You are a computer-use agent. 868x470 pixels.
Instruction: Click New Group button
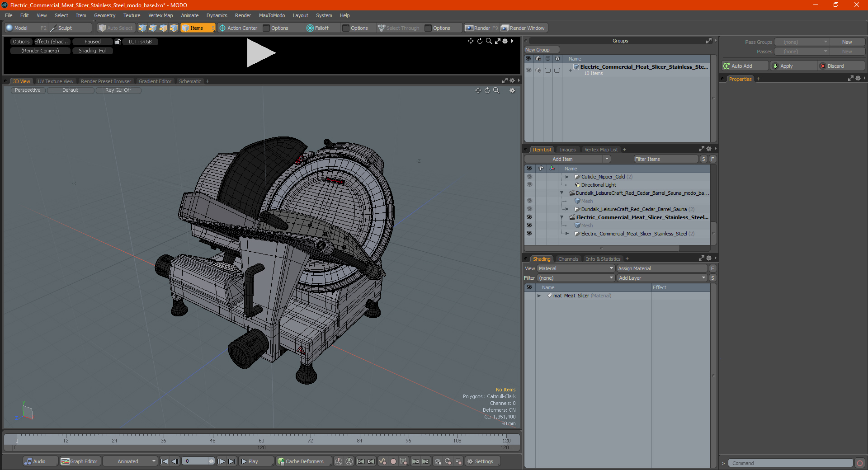[542, 50]
